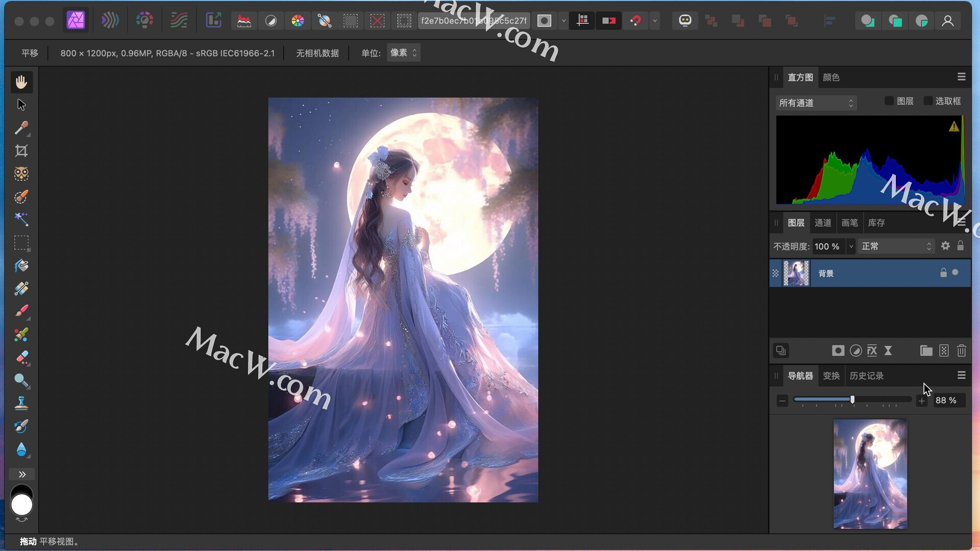
Task: Open the histogram panel menu
Action: pyautogui.click(x=962, y=77)
